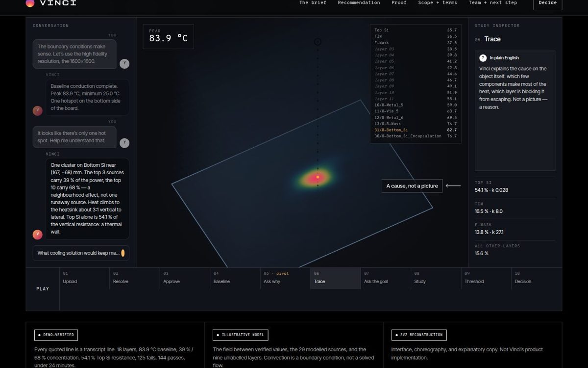Select step 08 Study

click(436, 278)
